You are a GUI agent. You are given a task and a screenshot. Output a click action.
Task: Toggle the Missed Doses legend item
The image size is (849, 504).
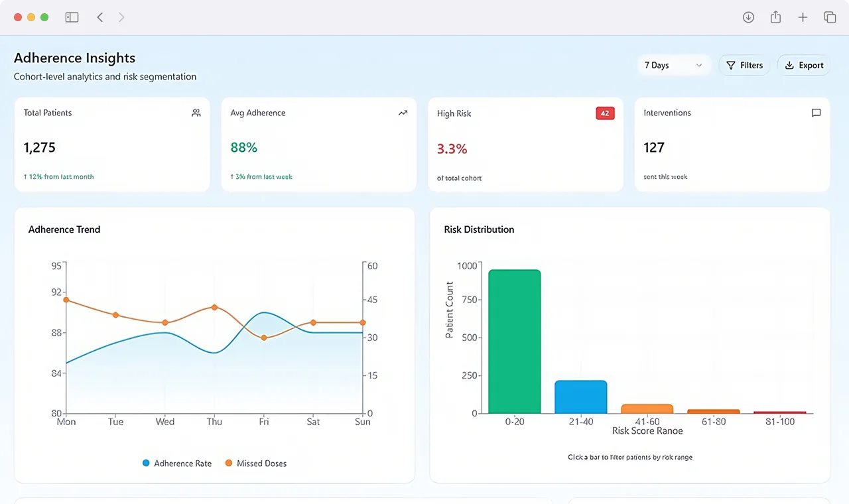pyautogui.click(x=256, y=464)
